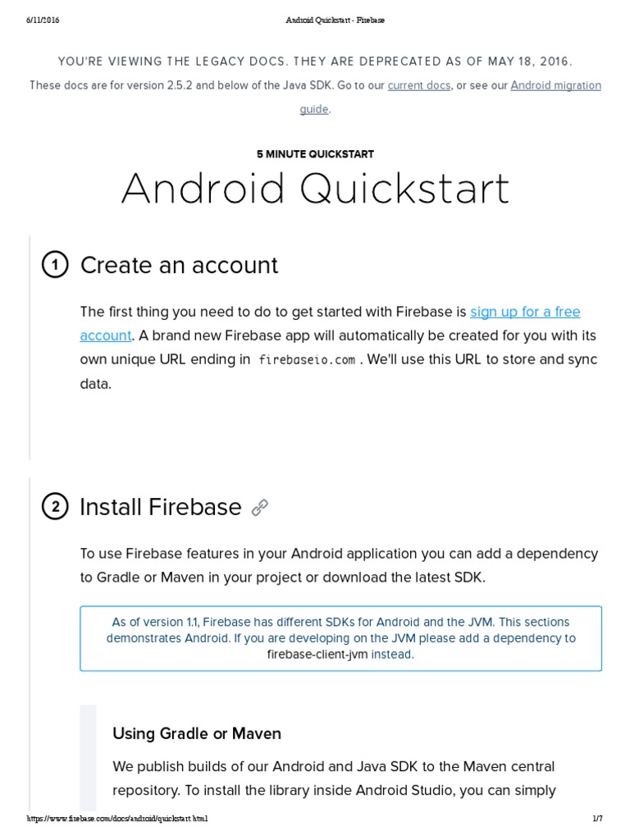This screenshot has width=630, height=840.
Task: Open the Android migration guide link
Action: pos(555,85)
